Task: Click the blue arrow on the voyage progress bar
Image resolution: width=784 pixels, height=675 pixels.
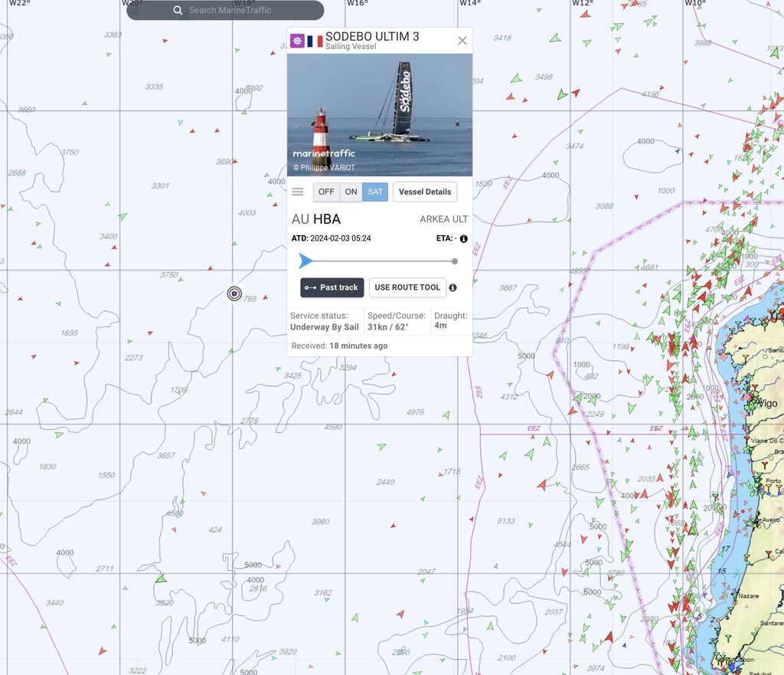Action: pos(305,260)
